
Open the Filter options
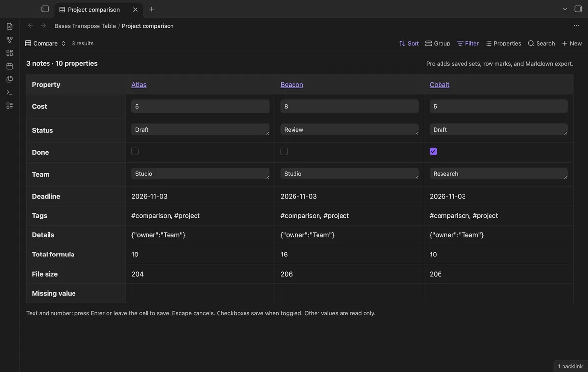467,43
